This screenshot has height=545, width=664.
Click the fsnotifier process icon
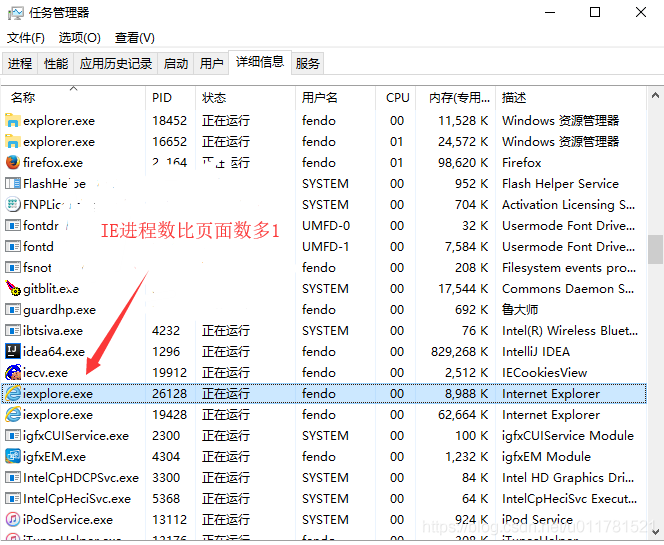coord(13,268)
